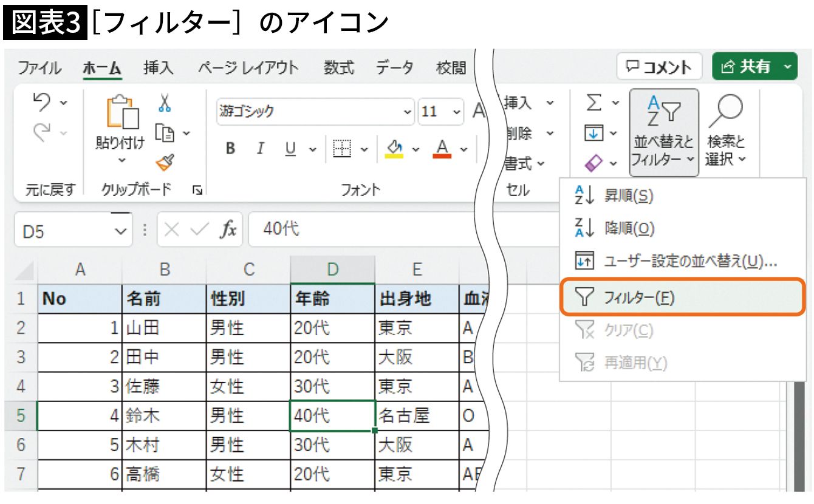Click the AutoSum sigma icon

(594, 104)
